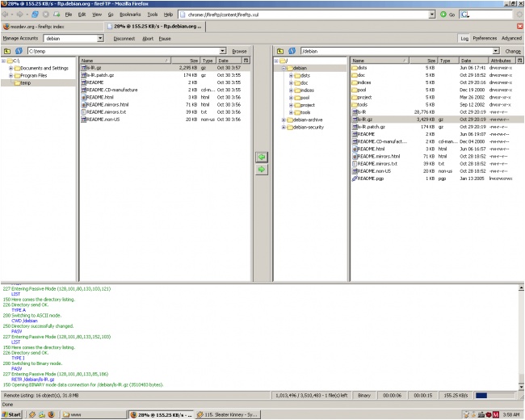Open Sleater Kinney taskbar window

tap(227, 414)
